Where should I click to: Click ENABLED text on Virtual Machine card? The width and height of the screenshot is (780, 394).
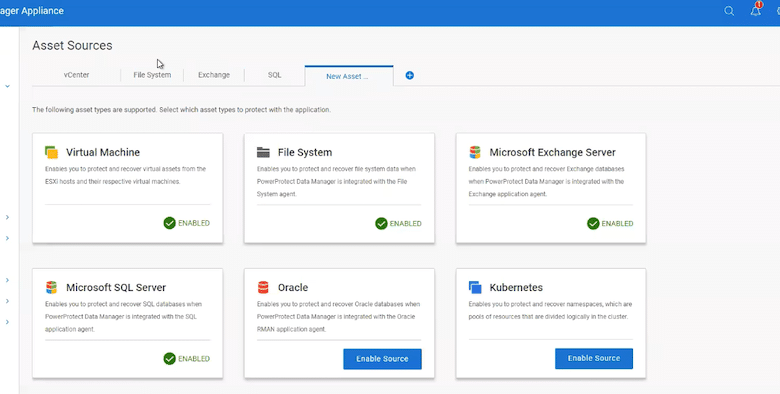click(194, 223)
